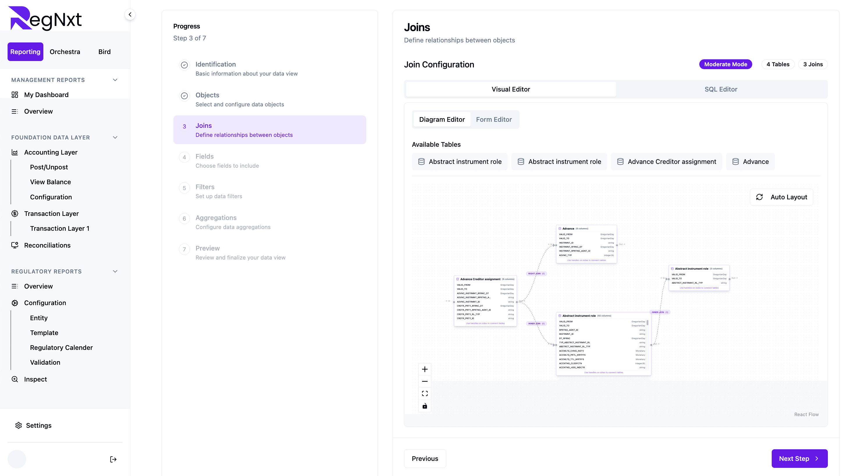This screenshot has width=868, height=476.
Task: Toggle the diagram interactivity lock
Action: pyautogui.click(x=425, y=406)
